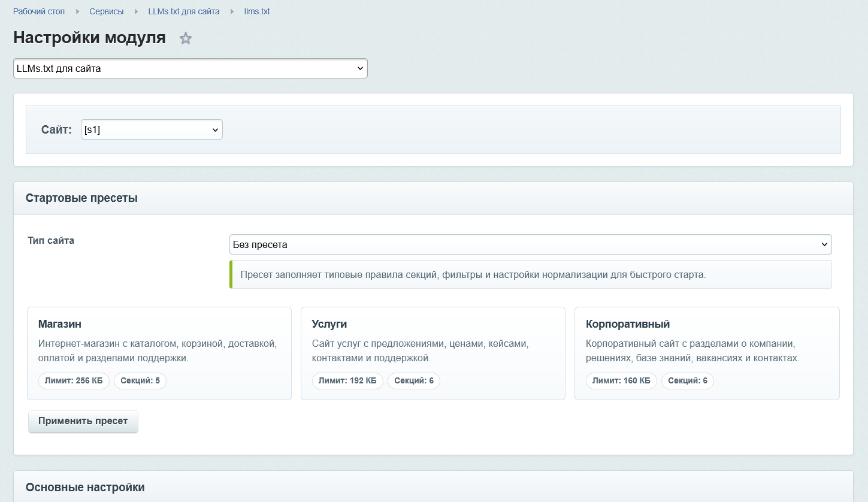Viewport: 868px width, 502px height.
Task: Open the module selector LLMs.txt для сайта dropdown
Action: click(190, 68)
